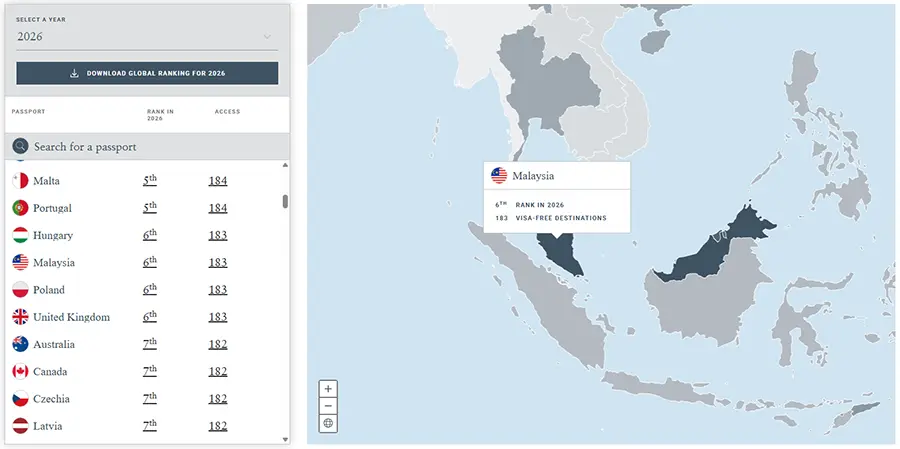Open United Kingdom's 183 access link
The width and height of the screenshot is (900, 449).
pyautogui.click(x=218, y=317)
